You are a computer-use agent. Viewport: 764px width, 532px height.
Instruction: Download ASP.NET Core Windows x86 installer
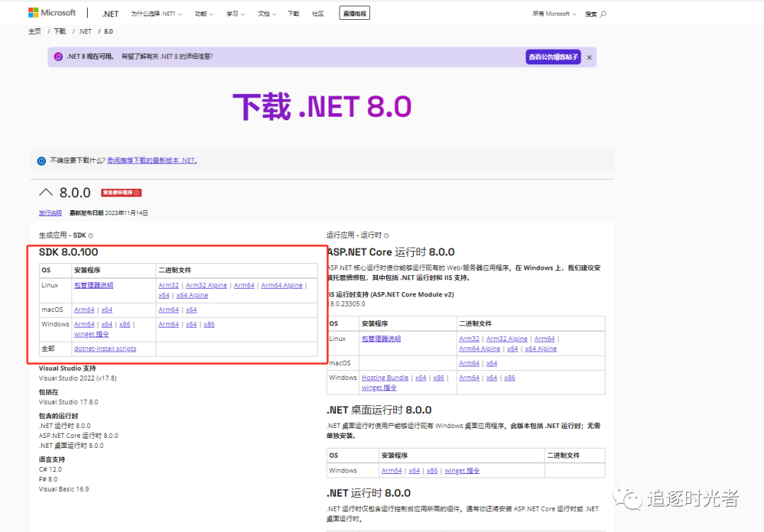(439, 378)
